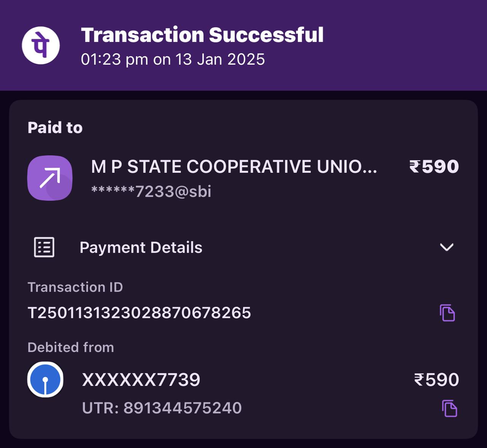Copy the UTR number
Viewport: 487px width, 448px height.
[x=449, y=408]
